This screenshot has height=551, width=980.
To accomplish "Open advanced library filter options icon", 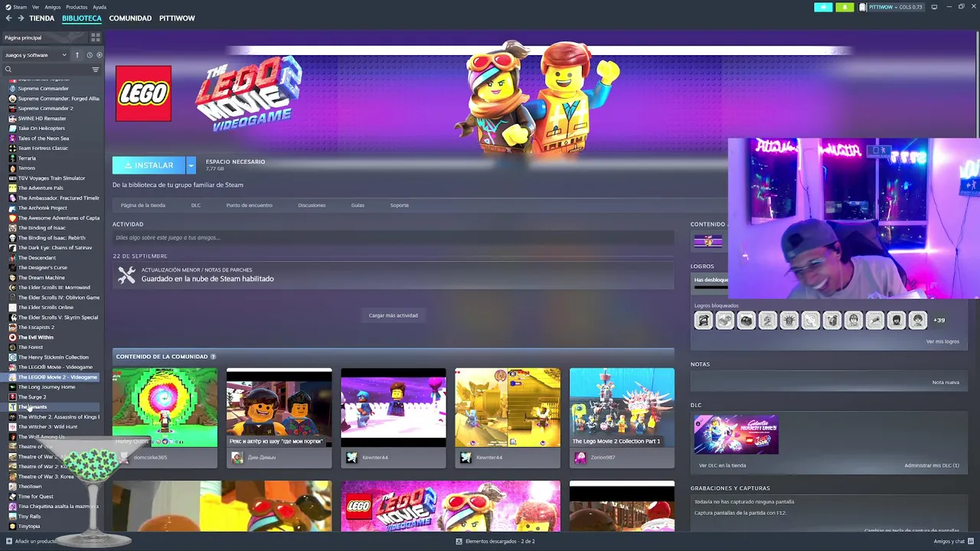I will point(96,70).
